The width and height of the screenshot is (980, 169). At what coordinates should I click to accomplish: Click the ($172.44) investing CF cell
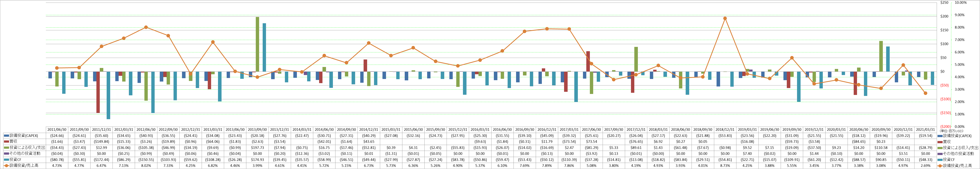click(102, 160)
